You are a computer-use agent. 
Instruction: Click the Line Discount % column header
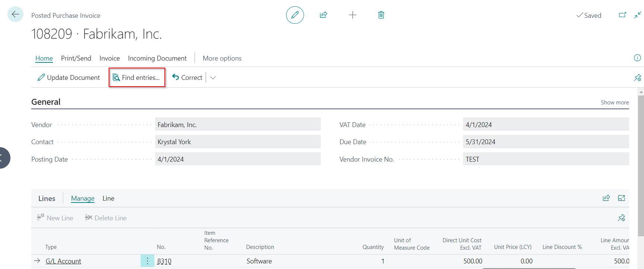562,247
